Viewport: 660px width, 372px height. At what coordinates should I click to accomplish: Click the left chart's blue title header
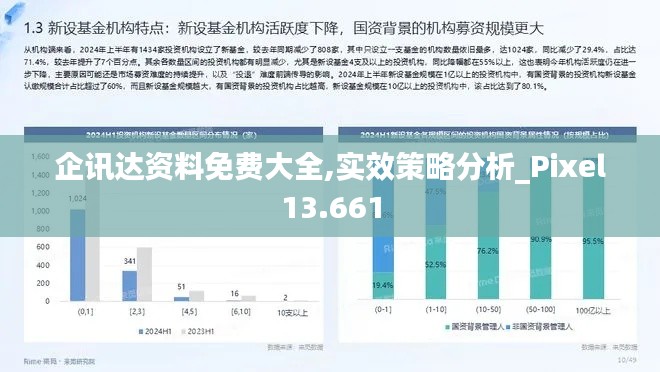tap(173, 135)
